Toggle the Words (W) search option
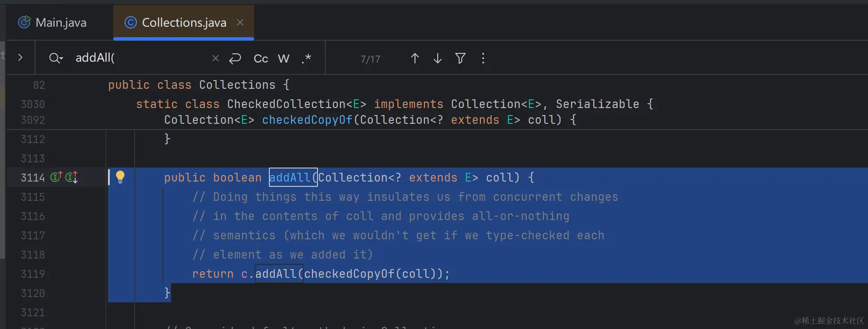The width and height of the screenshot is (868, 329). 284,59
